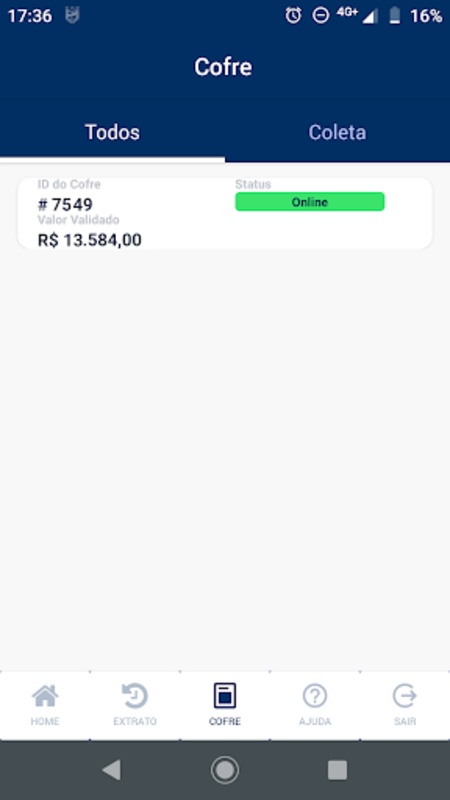
Task: Click the green Online status badge
Action: 310,202
